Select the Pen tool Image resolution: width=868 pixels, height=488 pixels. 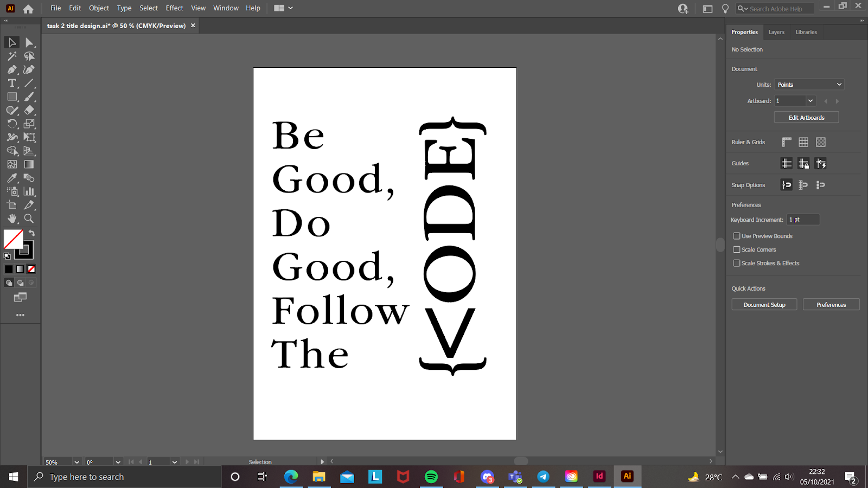coord(12,69)
